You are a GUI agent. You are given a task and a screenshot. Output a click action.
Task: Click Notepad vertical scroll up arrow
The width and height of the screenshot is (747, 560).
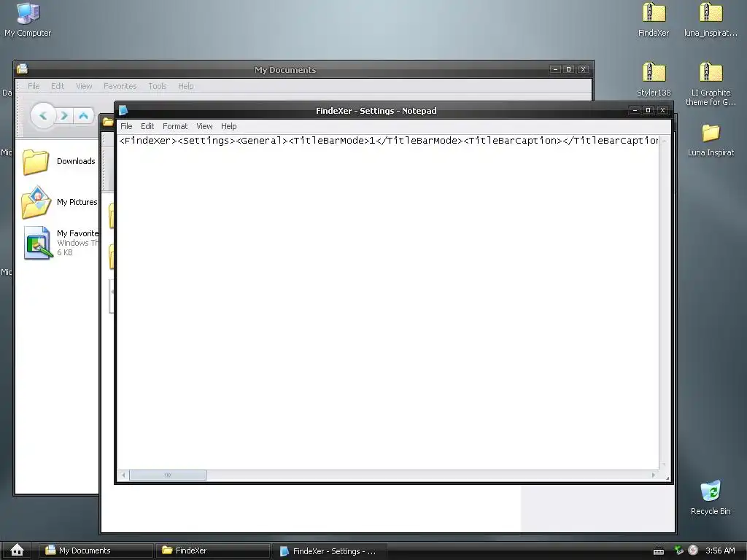pos(664,141)
